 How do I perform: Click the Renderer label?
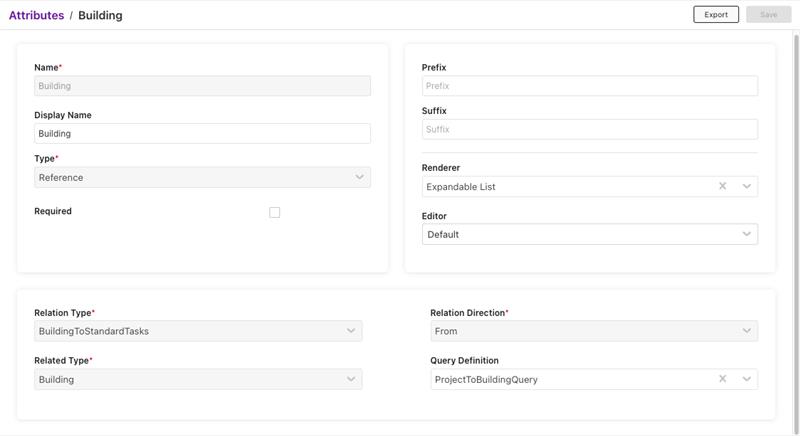coord(441,168)
